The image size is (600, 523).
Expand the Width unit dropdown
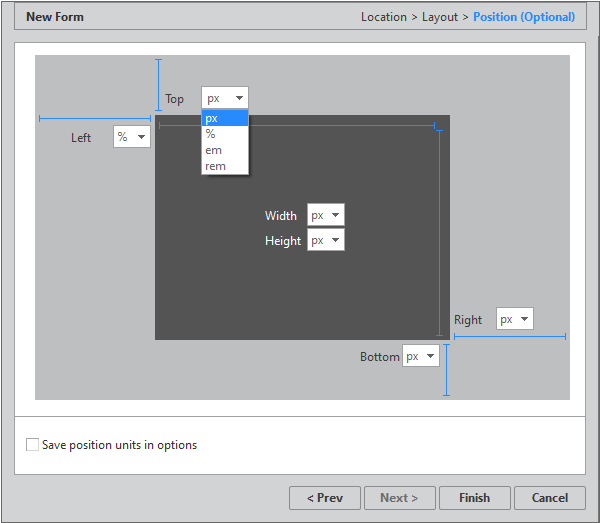pyautogui.click(x=325, y=215)
